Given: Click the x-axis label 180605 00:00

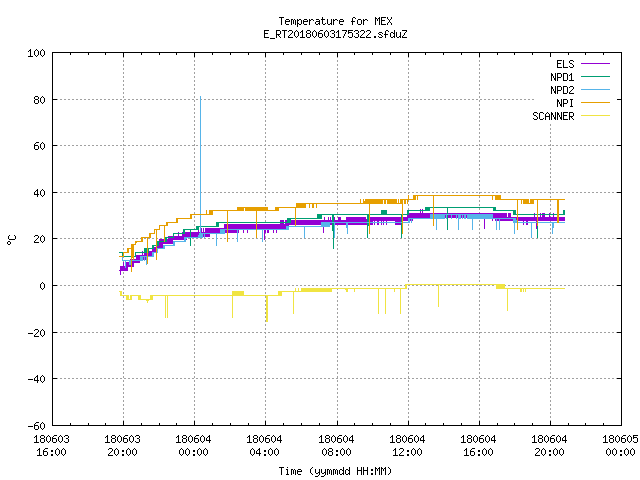Looking at the screenshot, I should 620,446.
